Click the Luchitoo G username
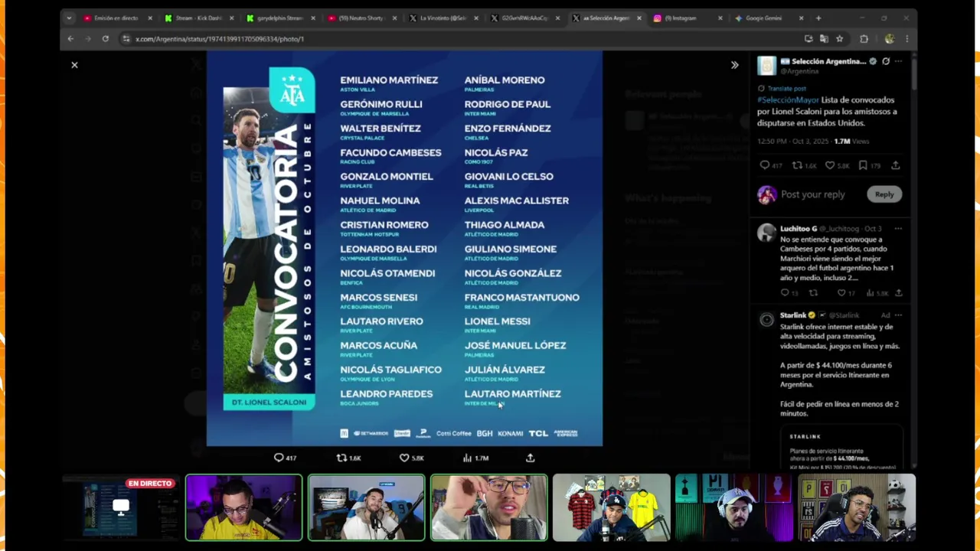980x551 pixels. point(799,229)
